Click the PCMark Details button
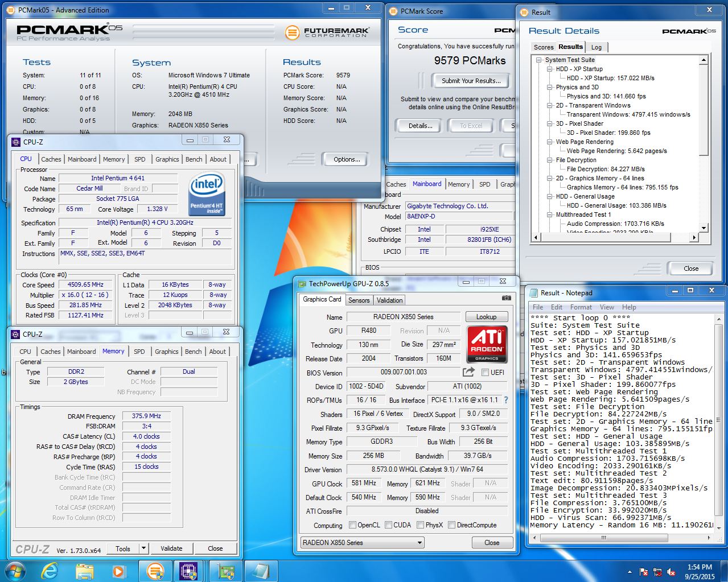The width and height of the screenshot is (728, 582). 420,126
